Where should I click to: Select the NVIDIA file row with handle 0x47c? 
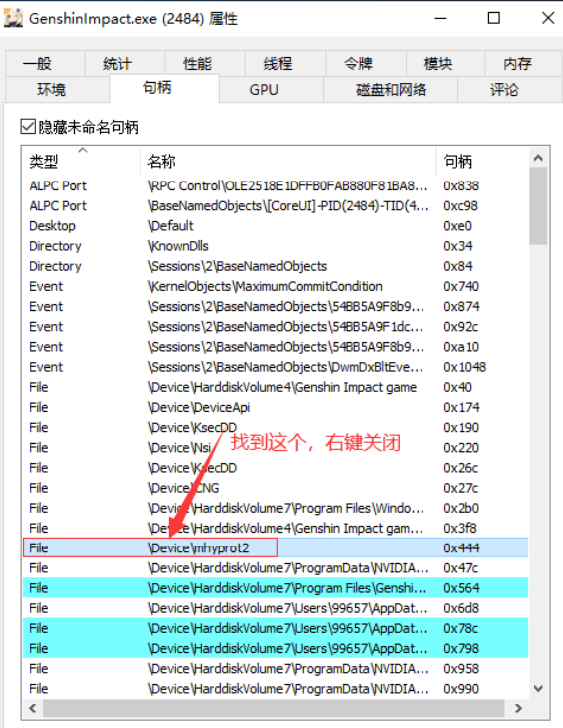(275, 567)
